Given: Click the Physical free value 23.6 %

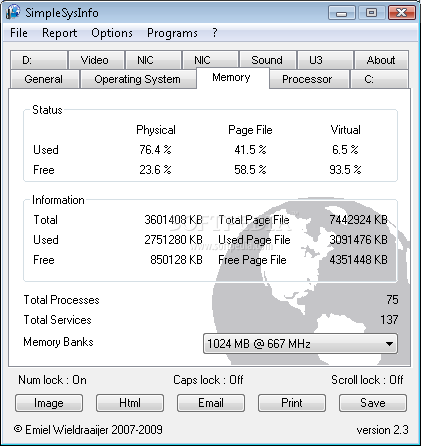Looking at the screenshot, I should pos(155,170).
